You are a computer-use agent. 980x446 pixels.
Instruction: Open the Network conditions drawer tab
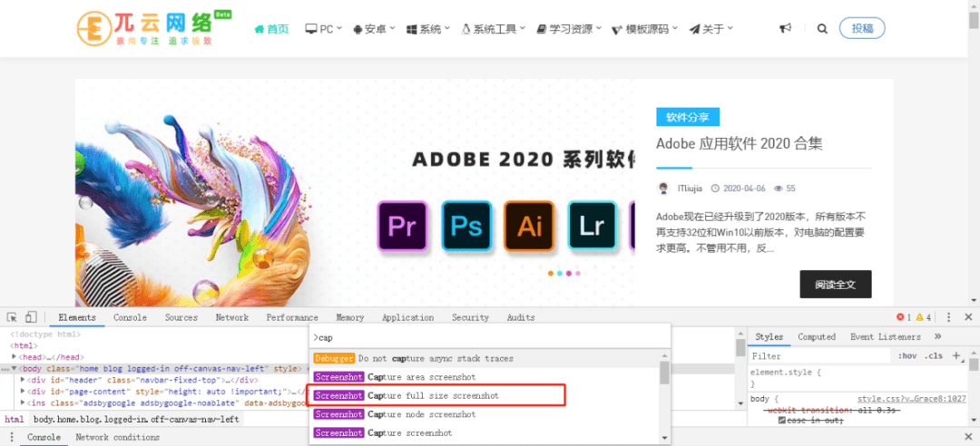coord(117,437)
